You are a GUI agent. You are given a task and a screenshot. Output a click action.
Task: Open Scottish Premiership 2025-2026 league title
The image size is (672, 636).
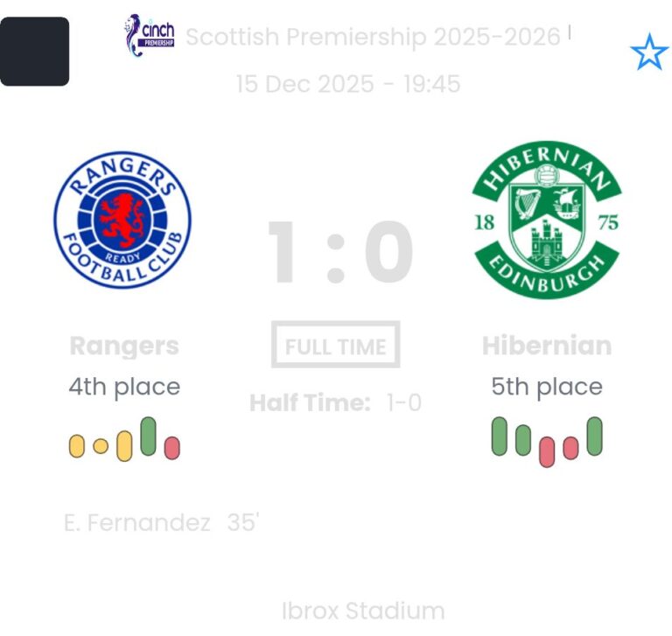point(373,37)
